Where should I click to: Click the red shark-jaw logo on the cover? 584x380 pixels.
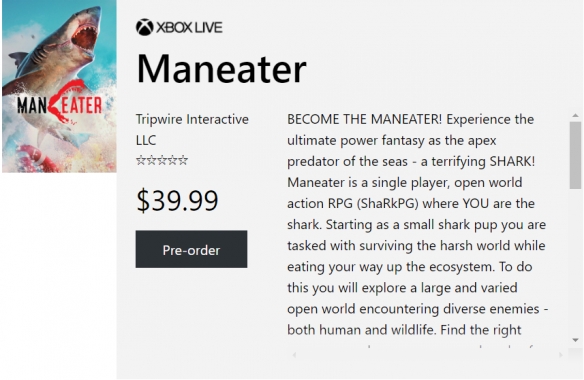[65, 101]
